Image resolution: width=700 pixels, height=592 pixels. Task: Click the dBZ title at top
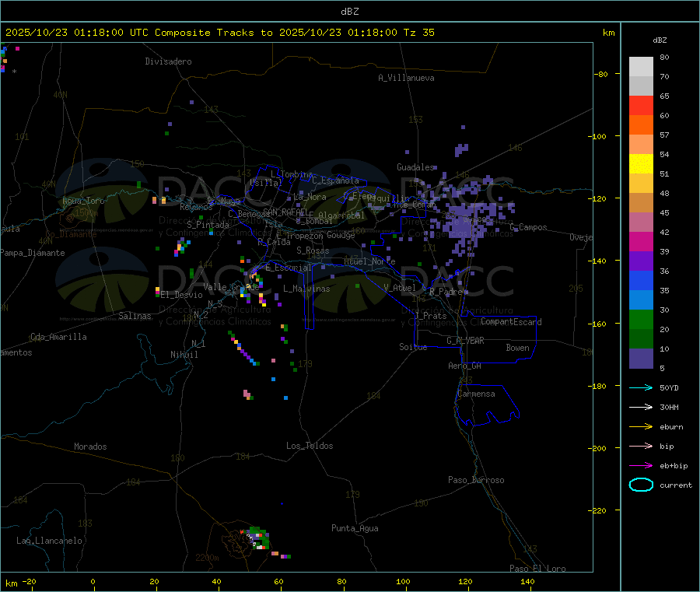tap(349, 12)
